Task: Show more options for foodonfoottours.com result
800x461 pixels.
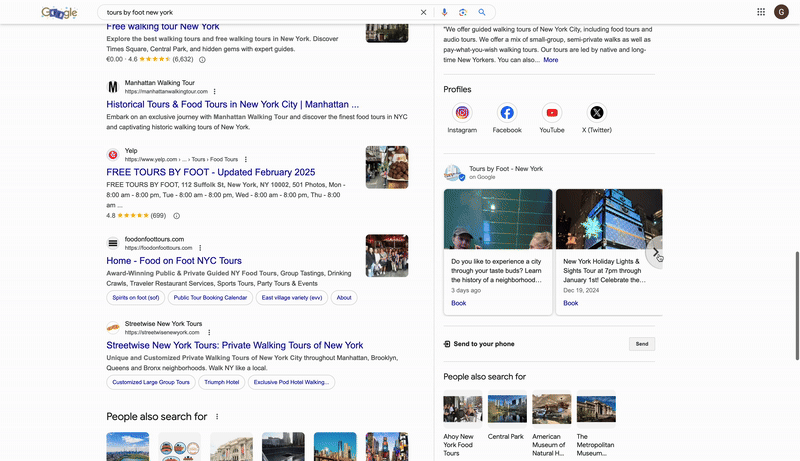Action: [x=200, y=248]
